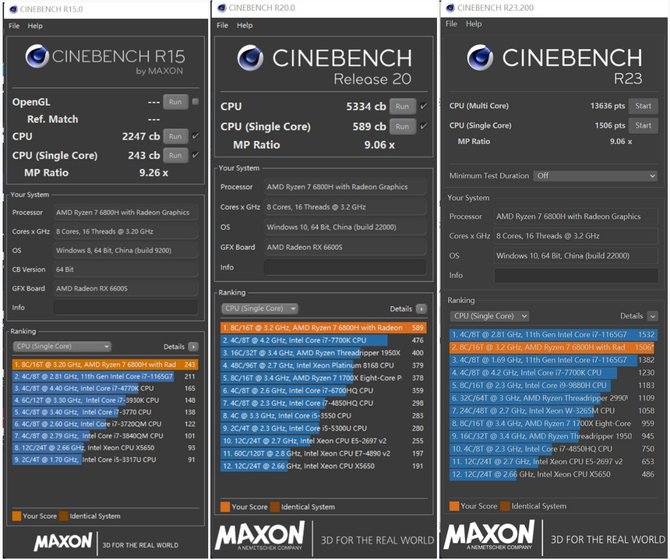Click the MAXON logo in R20 window

[x=260, y=535]
